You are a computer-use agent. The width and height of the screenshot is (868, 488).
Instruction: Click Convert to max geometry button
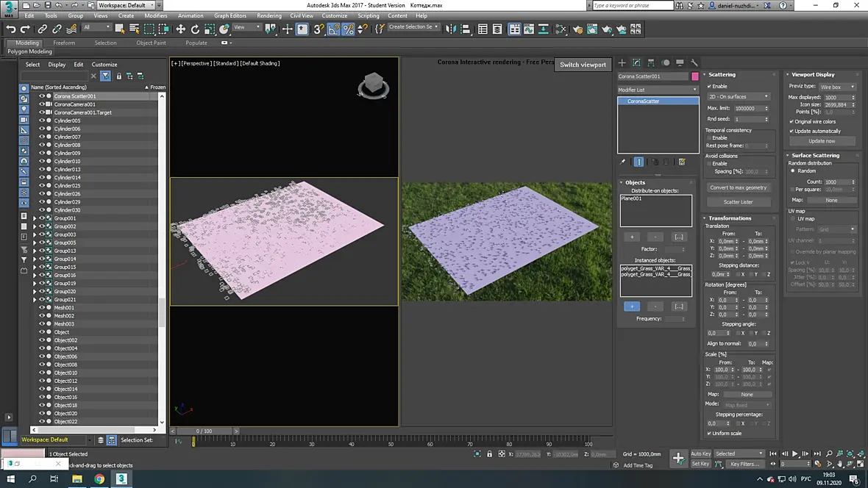point(738,187)
